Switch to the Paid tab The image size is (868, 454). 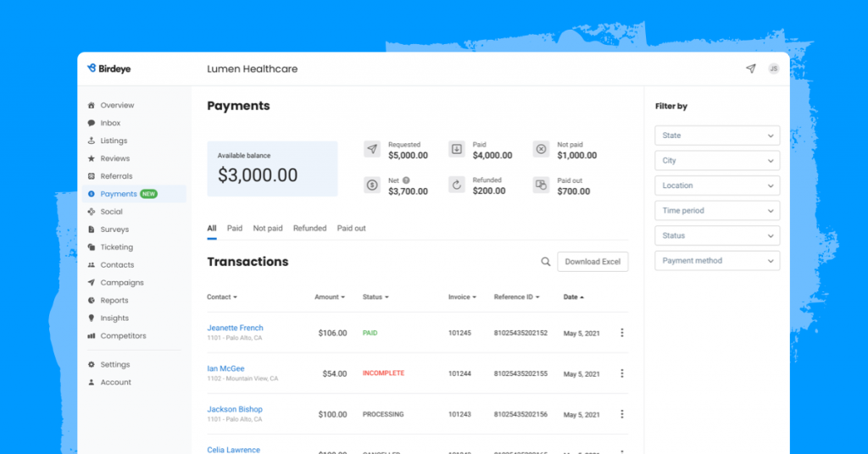pos(235,229)
